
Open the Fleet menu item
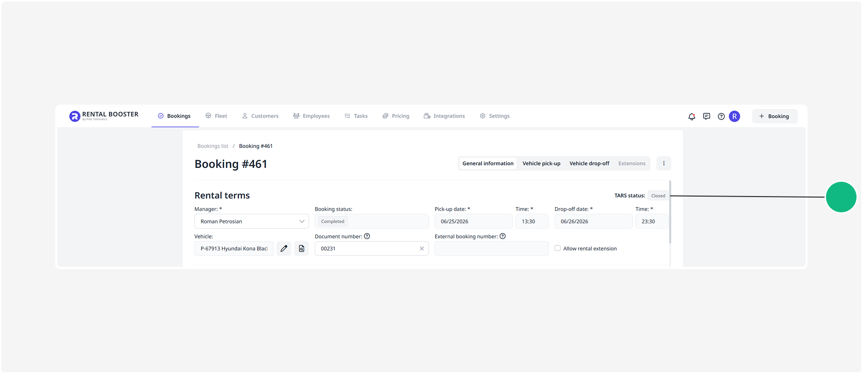[216, 116]
